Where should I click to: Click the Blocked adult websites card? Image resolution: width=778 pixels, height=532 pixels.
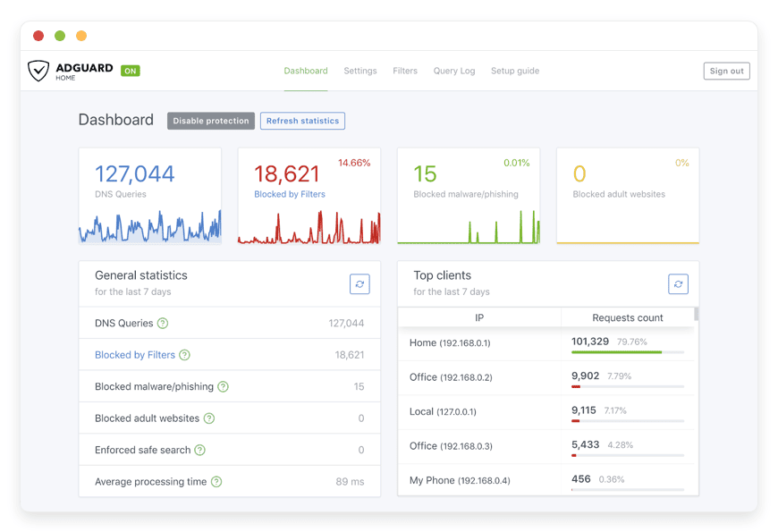click(628, 196)
